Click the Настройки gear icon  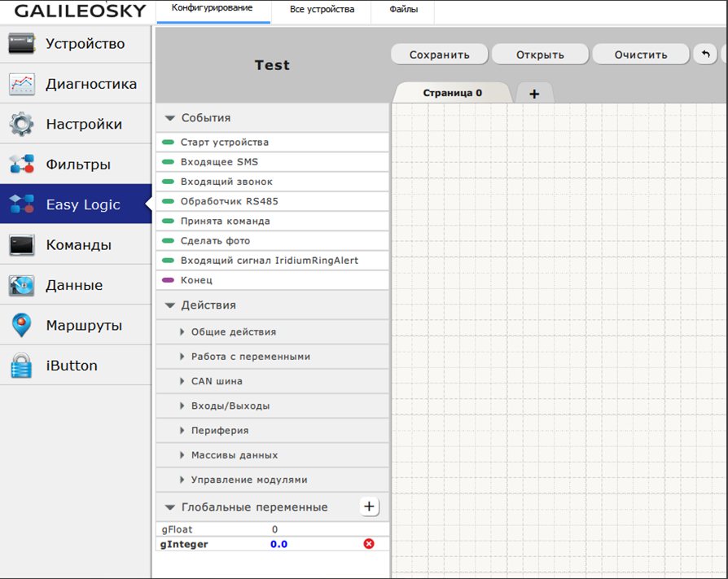point(22,125)
